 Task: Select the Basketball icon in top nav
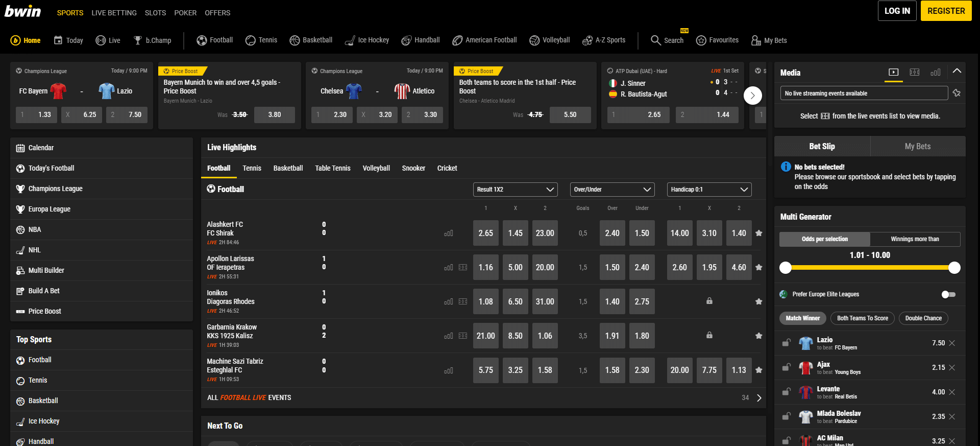pos(295,40)
